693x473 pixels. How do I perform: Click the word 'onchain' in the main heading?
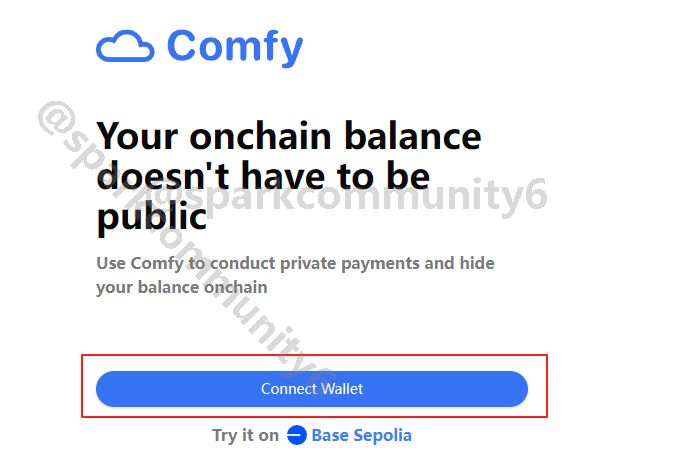pyautogui.click(x=260, y=136)
